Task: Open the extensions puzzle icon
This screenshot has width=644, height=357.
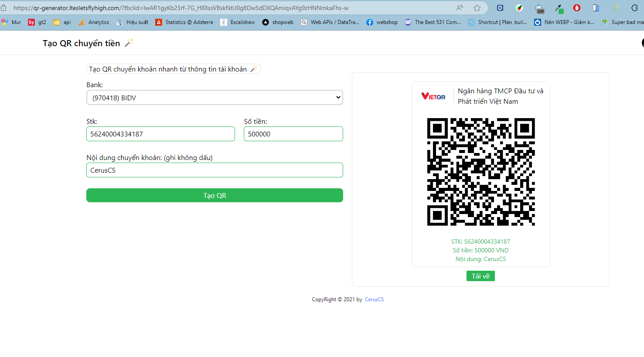Action: tap(634, 8)
